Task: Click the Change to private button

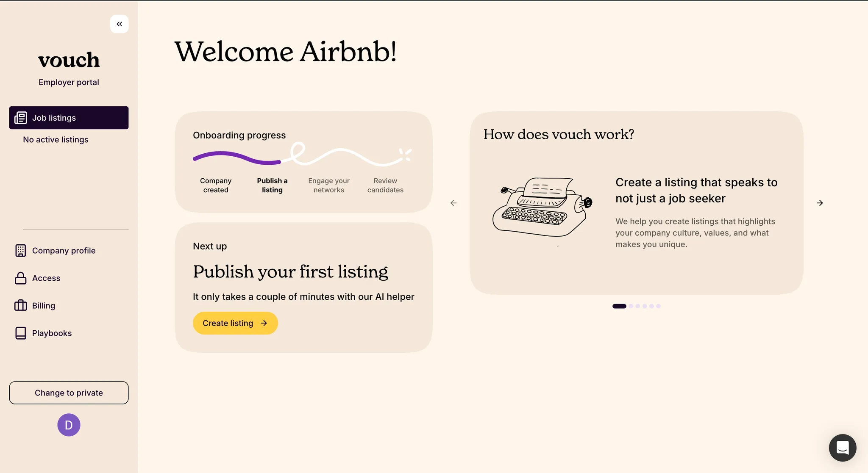Action: pos(69,393)
